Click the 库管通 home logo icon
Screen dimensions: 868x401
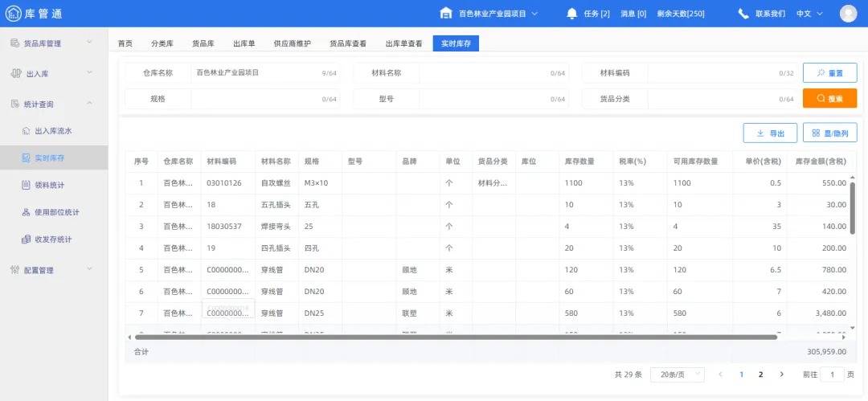click(x=14, y=14)
